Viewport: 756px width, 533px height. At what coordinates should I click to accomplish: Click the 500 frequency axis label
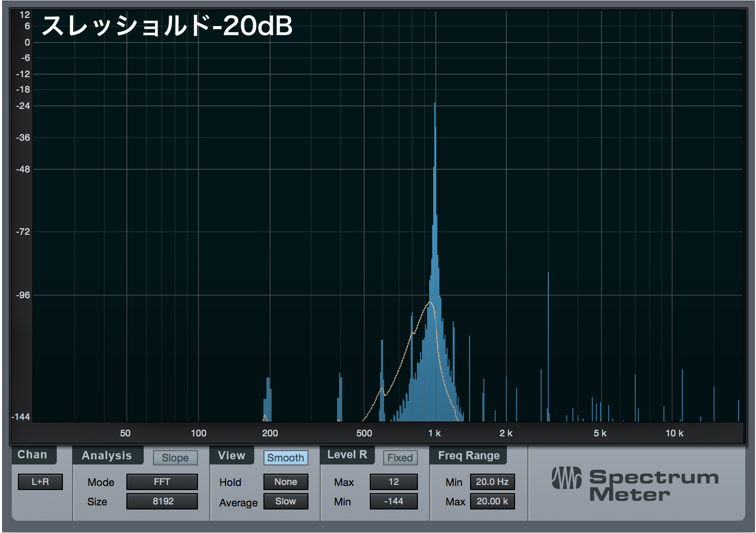[x=364, y=433]
